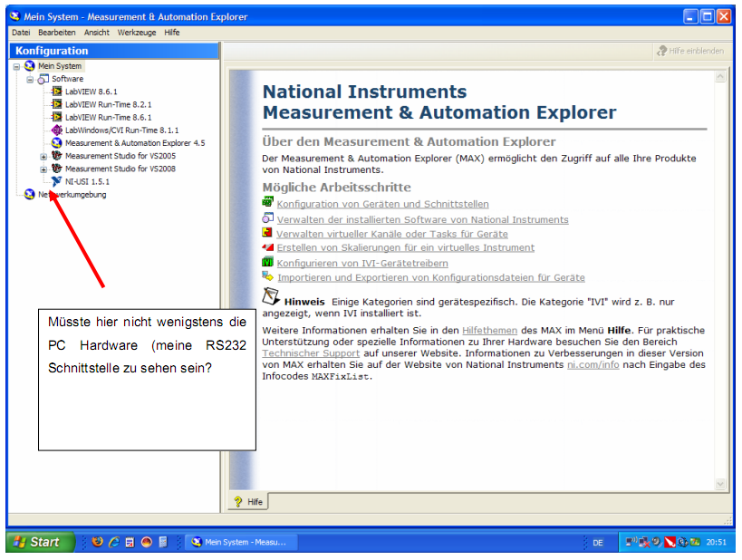Click the Measurement & Automation Explorer 4.5 icon
Viewport: 742px width, 560px height.
(57, 142)
